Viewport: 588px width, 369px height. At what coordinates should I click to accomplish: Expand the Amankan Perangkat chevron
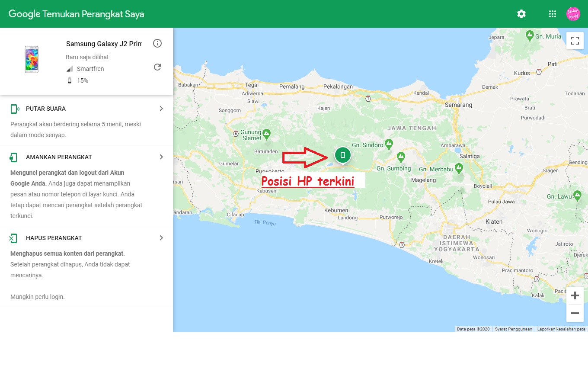pyautogui.click(x=161, y=157)
